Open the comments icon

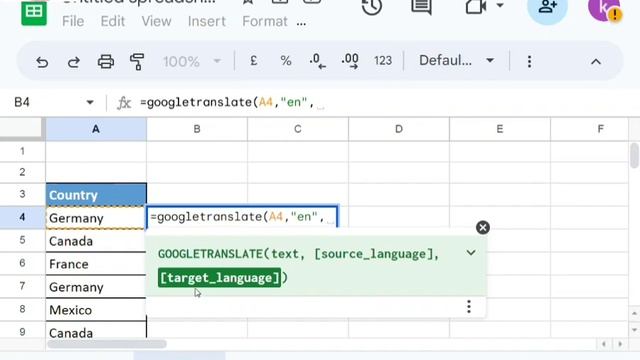click(x=422, y=6)
